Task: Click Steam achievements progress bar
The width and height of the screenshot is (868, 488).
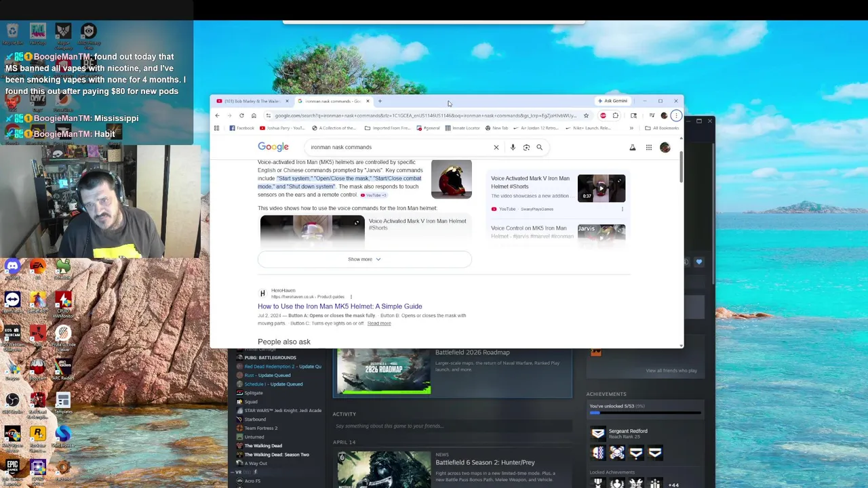Action: tap(645, 413)
